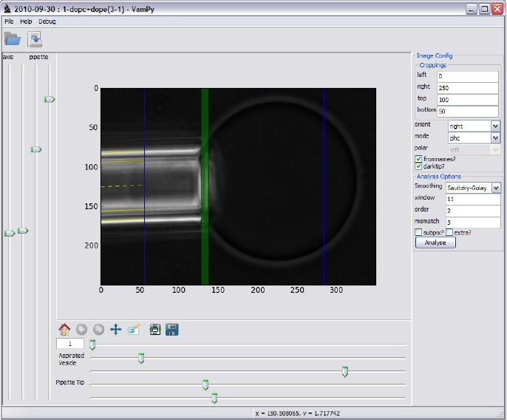Screen dimensions: 507x420
Task: Click the Image Config panel heading
Action: click(x=435, y=55)
